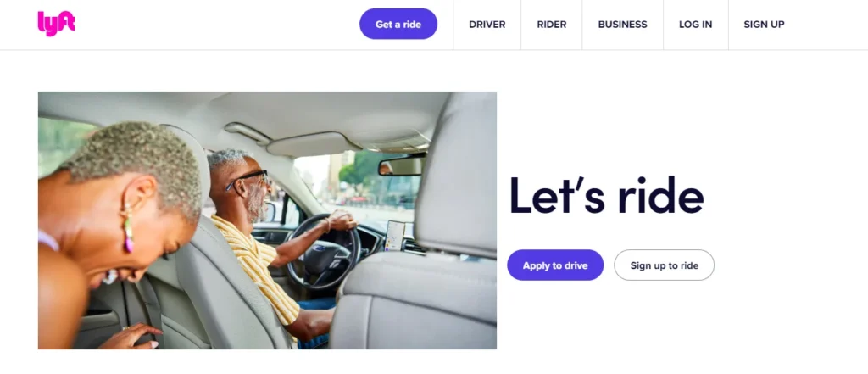The image size is (868, 374).
Task: Click the pink Lyft logo
Action: (x=56, y=24)
